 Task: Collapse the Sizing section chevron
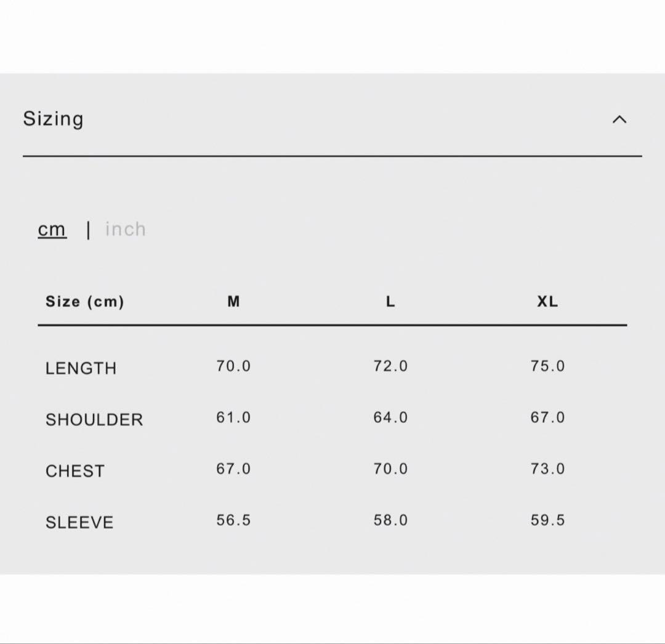coord(619,119)
